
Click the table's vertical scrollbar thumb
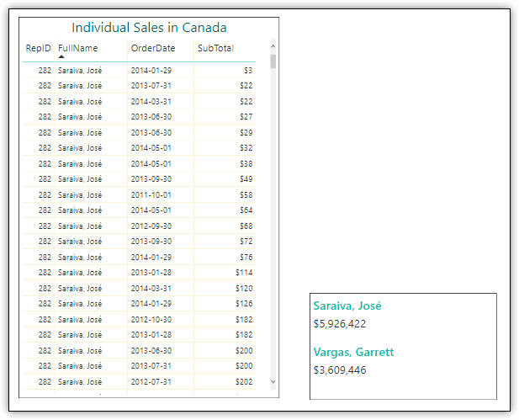(x=273, y=61)
